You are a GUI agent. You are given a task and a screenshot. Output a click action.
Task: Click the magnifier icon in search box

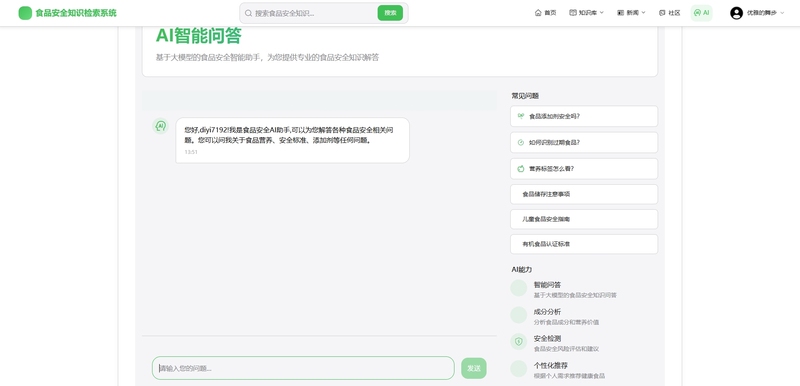pos(248,13)
